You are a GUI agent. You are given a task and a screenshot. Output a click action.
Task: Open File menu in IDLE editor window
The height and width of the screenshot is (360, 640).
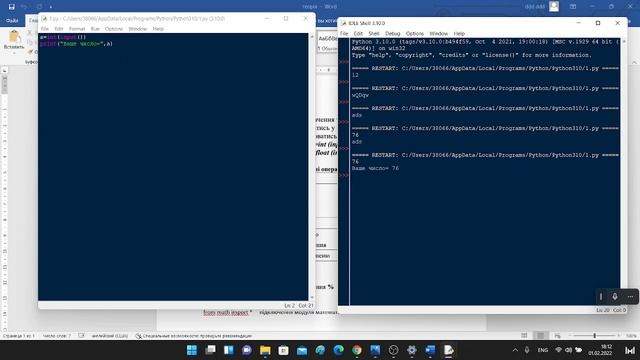click(x=45, y=29)
